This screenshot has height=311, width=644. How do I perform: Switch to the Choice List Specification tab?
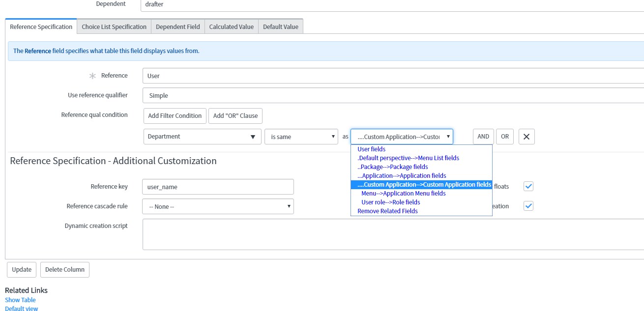(x=114, y=27)
